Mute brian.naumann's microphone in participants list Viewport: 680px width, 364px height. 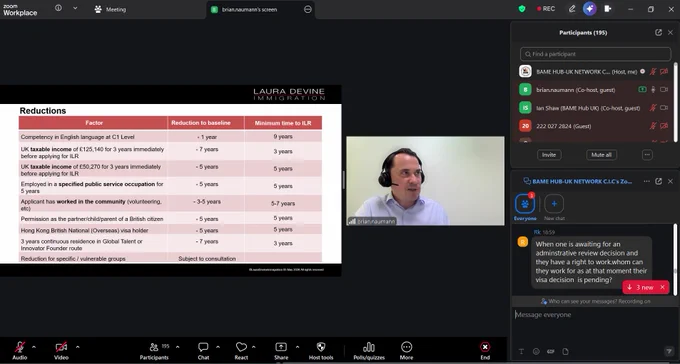click(653, 90)
